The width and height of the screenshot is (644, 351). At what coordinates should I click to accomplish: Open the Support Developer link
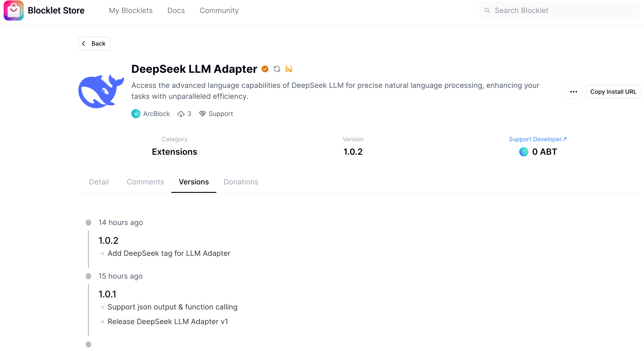click(538, 139)
